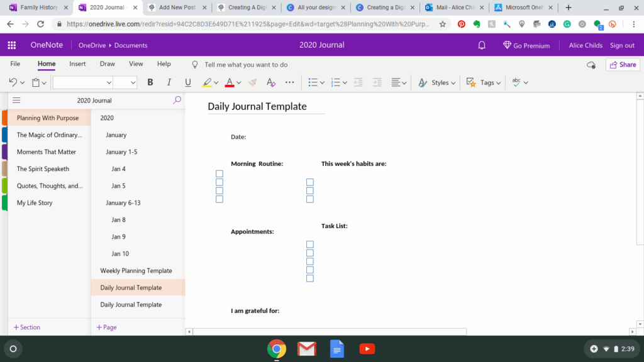Open the Chrome three-dot menu
Image resolution: width=644 pixels, height=362 pixels.
point(634,25)
